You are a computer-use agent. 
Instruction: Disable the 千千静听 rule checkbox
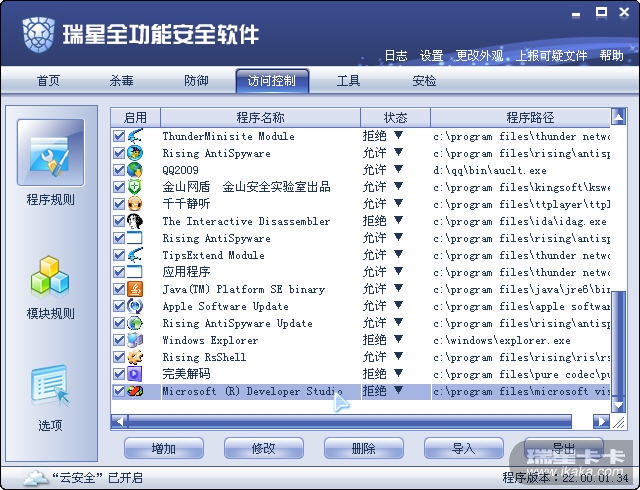click(119, 203)
